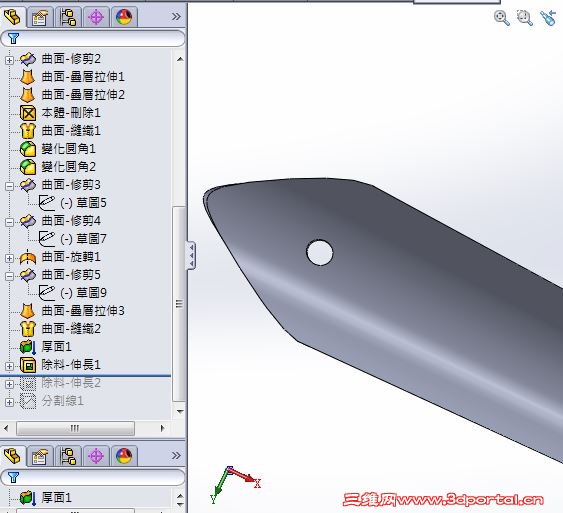
Task: Expand the suppressed 分割線1 node
Action: pyautogui.click(x=9, y=402)
